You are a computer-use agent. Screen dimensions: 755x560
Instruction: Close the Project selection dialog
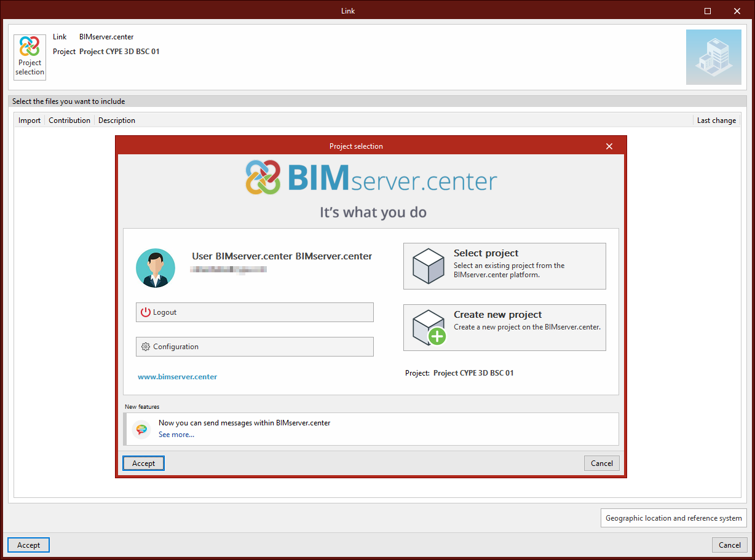coord(609,146)
